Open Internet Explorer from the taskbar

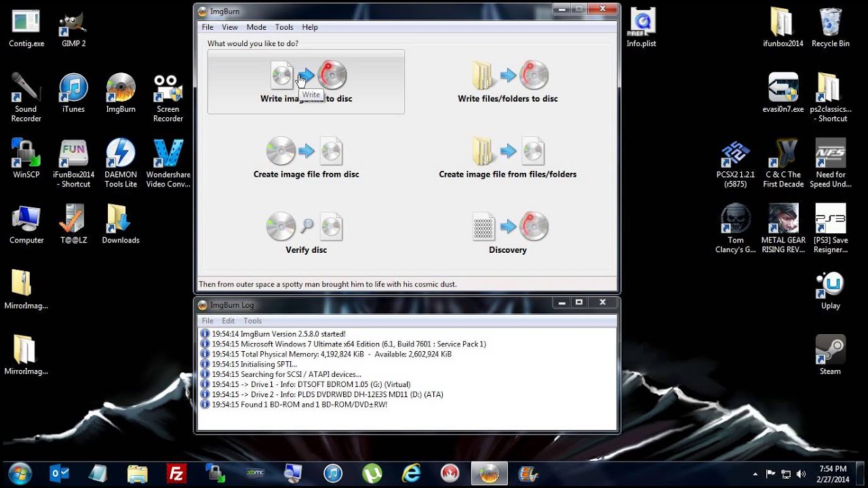(x=411, y=473)
